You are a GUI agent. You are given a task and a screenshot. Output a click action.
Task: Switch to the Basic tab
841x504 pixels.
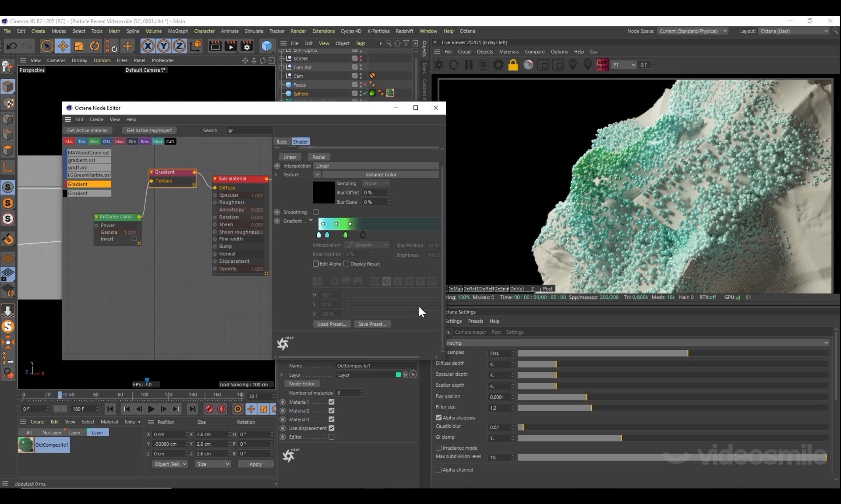click(282, 141)
